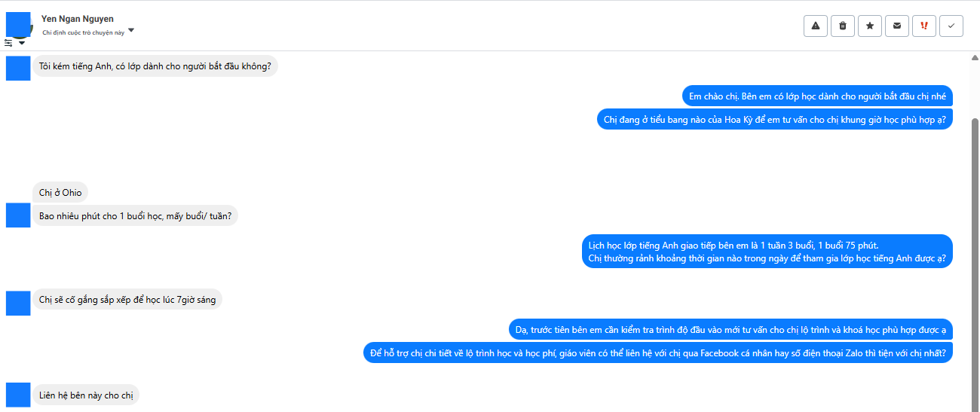The width and height of the screenshot is (980, 412).
Task: Click the contact name Yen Ngan Nguyen
Action: click(x=78, y=19)
